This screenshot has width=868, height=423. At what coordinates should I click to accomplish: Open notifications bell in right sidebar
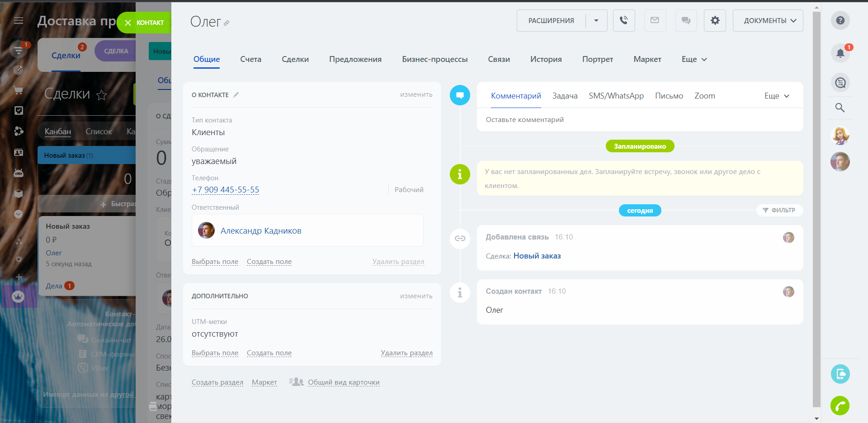point(840,53)
